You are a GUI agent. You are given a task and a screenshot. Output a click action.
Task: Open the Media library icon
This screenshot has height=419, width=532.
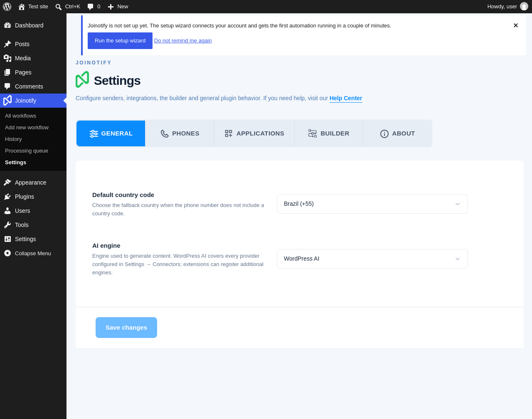(x=7, y=58)
